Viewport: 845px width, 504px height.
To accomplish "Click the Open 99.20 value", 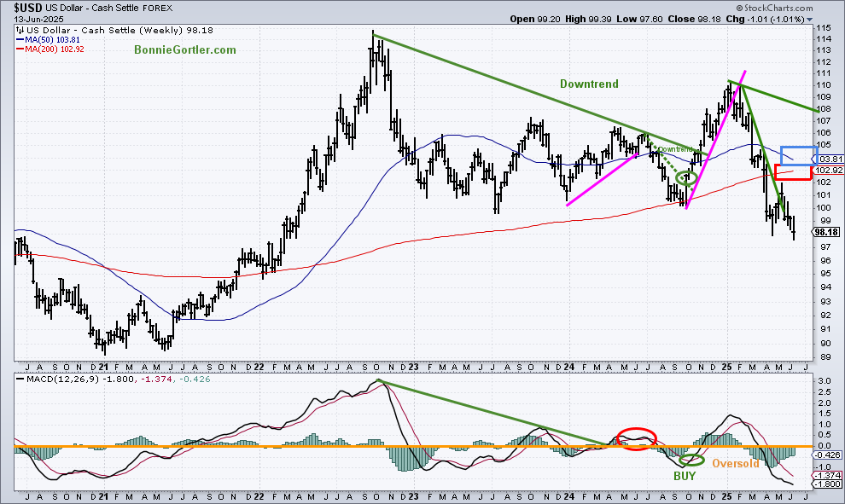I will point(536,20).
